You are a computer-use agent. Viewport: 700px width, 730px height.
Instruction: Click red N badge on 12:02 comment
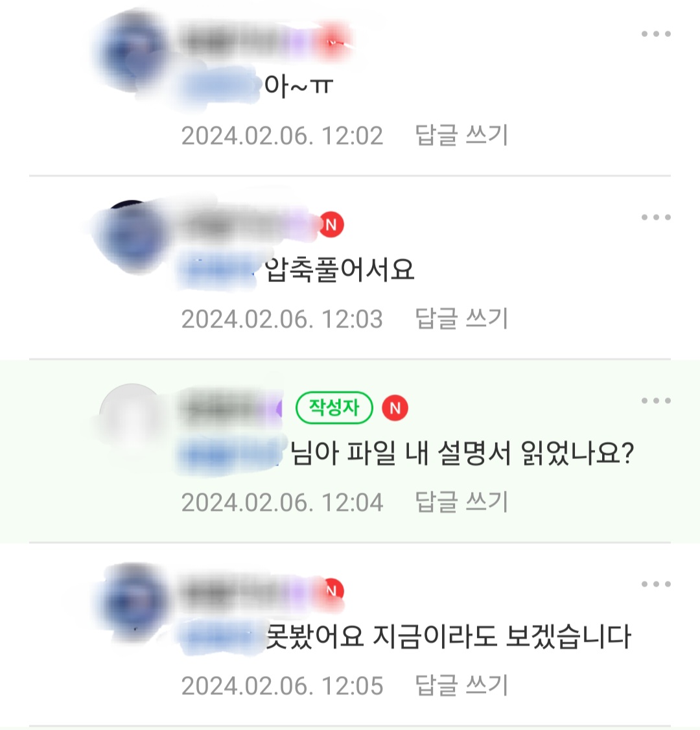coord(333,42)
